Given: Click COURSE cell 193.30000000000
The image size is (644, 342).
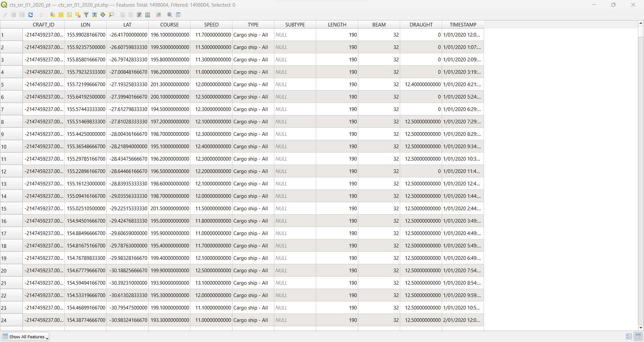Looking at the screenshot, I should pos(169,320).
